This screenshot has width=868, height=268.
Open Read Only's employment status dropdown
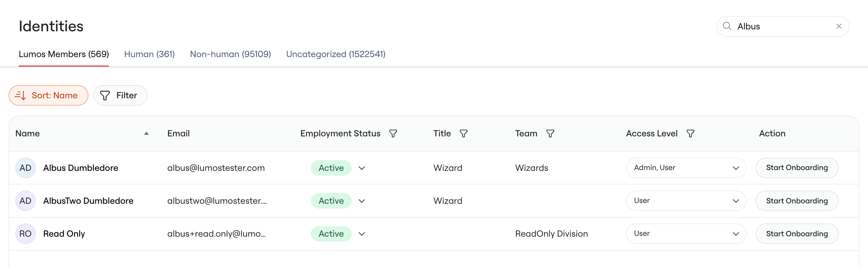362,234
